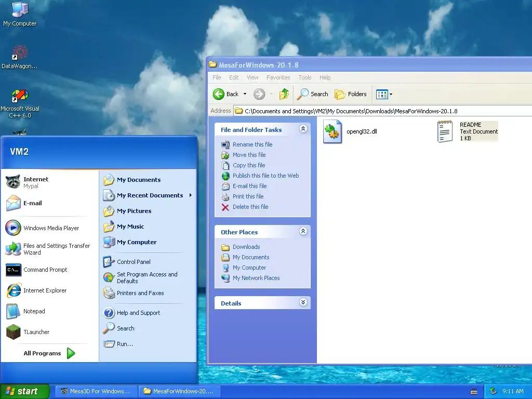Click Publish this file to the Web
The image size is (532, 399).
tap(260, 176)
